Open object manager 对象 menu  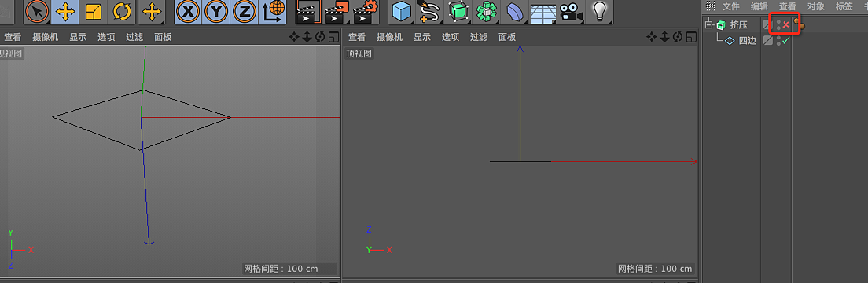click(815, 6)
